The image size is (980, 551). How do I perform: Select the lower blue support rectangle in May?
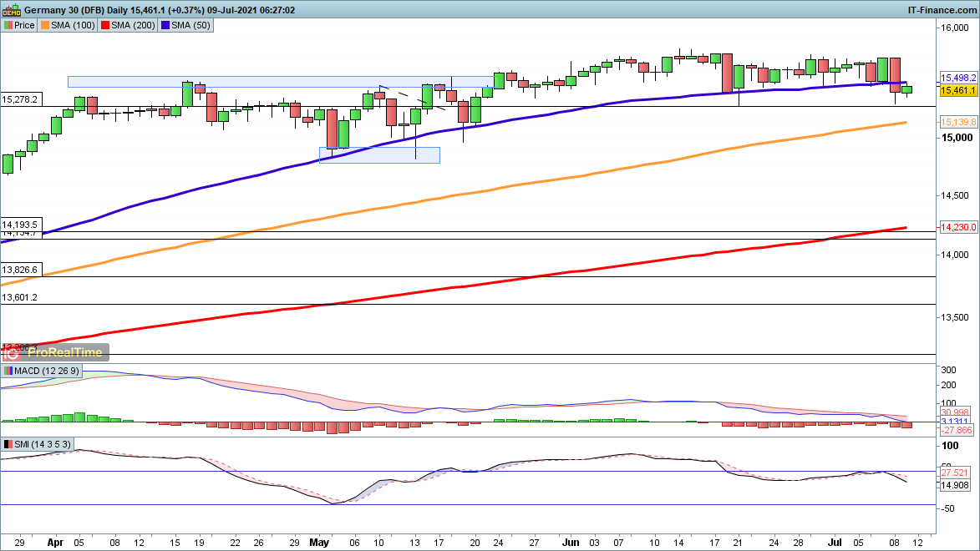coord(379,154)
